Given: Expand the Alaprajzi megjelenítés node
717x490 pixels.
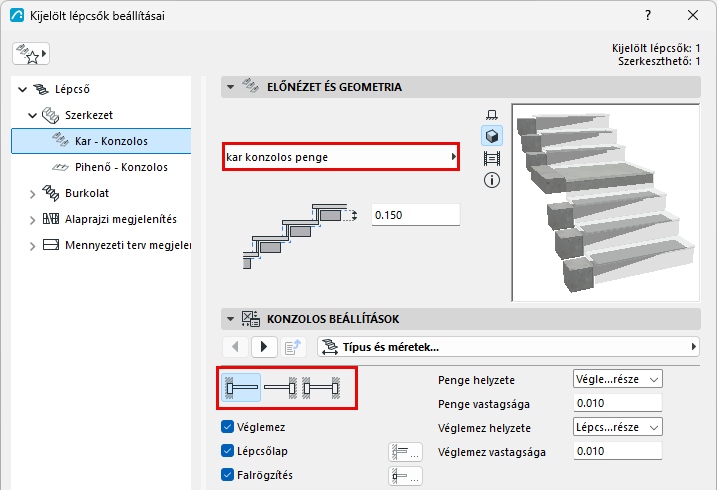Looking at the screenshot, I should click(x=32, y=220).
